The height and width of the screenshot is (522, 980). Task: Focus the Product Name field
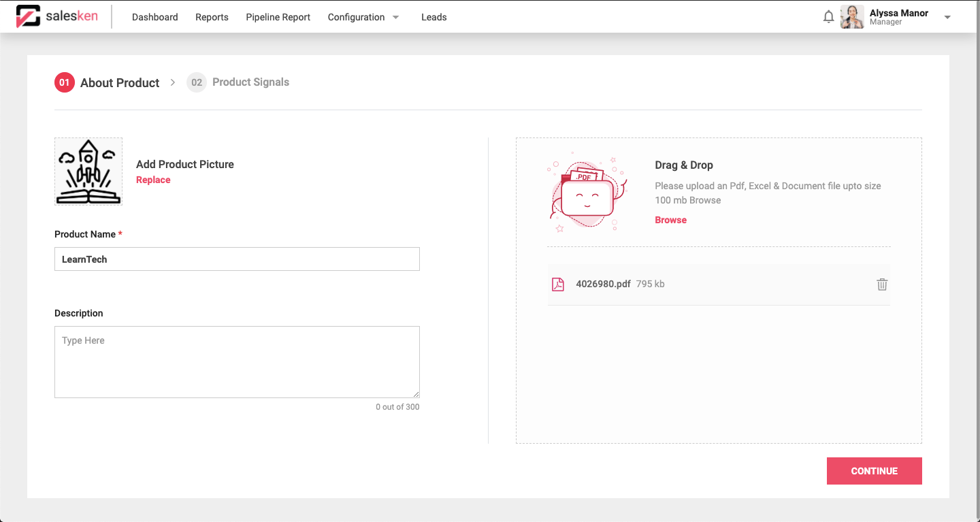click(x=237, y=259)
